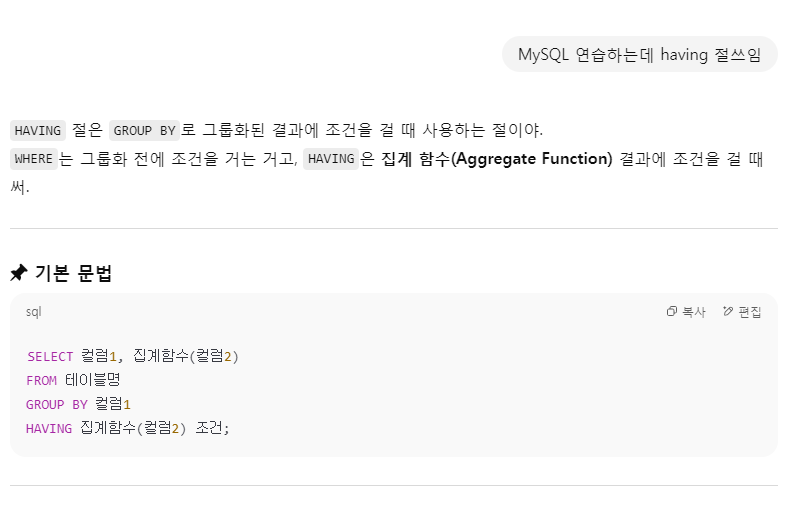The height and width of the screenshot is (512, 800).
Task: Click the 기본 문법 section heading
Action: [x=73, y=273]
